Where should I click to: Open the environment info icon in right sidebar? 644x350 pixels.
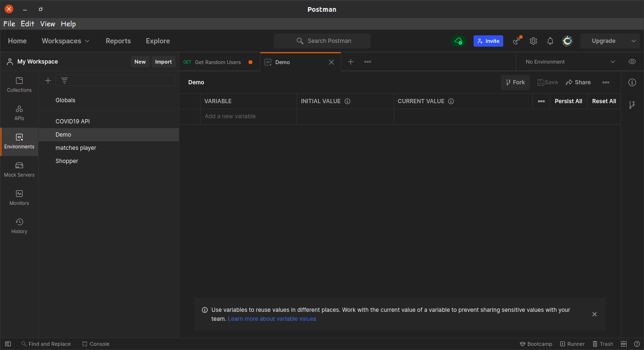point(632,82)
